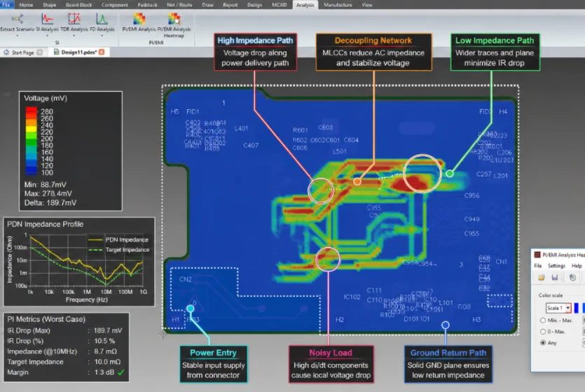Click the C956 component label
The height and width of the screenshot is (392, 585).
(x=472, y=195)
